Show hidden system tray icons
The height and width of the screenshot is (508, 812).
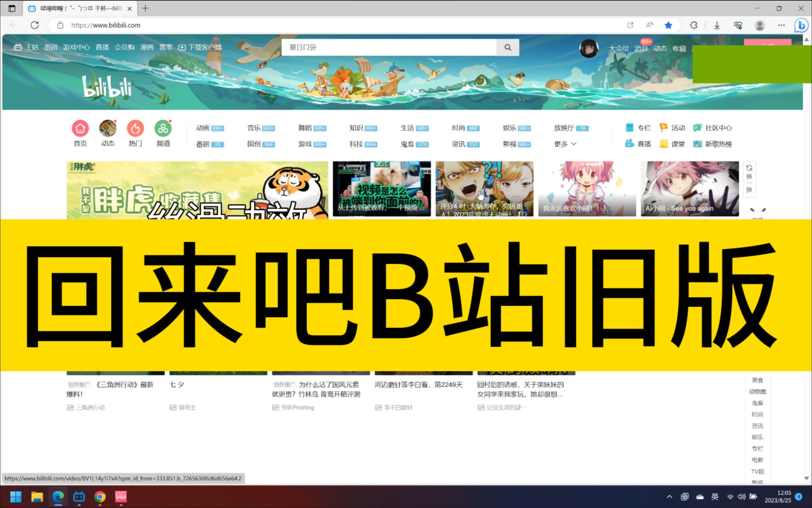click(669, 497)
